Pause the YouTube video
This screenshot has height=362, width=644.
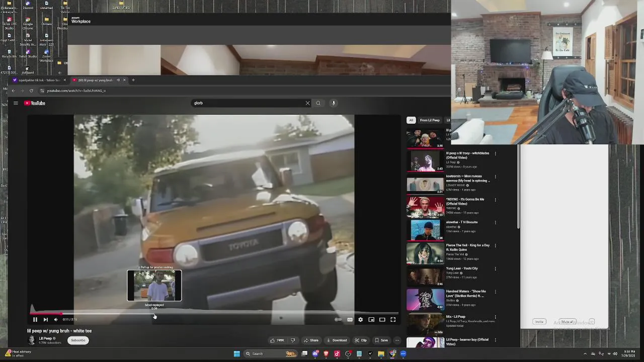[x=35, y=319]
